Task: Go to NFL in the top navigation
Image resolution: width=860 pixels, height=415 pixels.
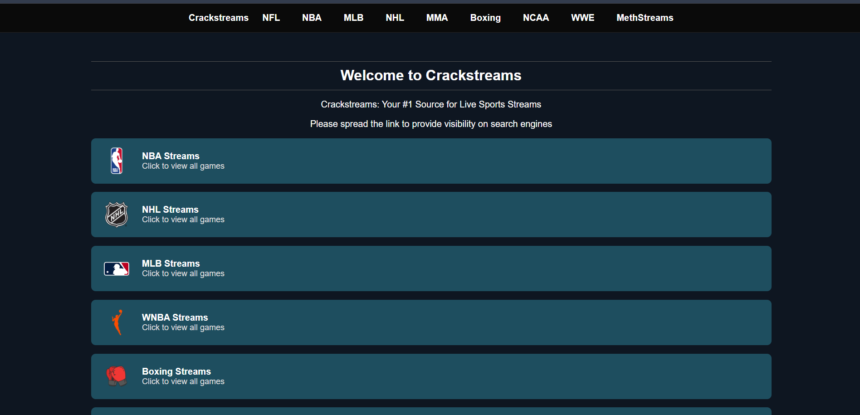Action: 271,18
